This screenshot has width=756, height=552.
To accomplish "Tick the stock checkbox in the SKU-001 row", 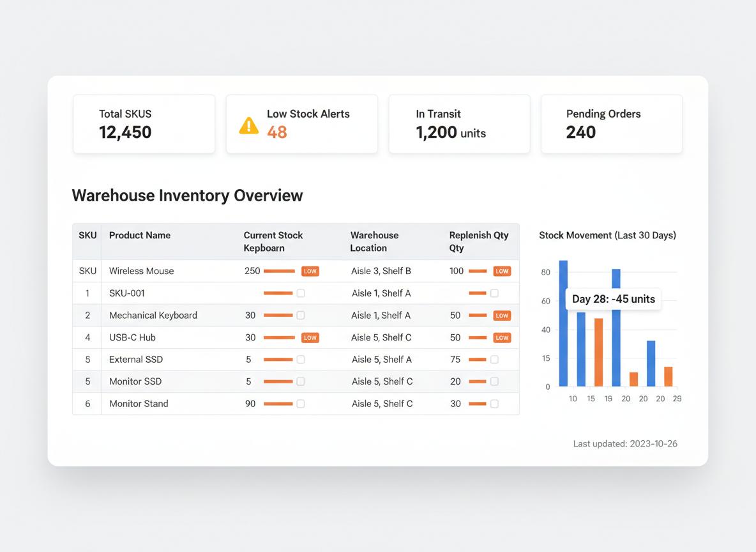I will pos(300,293).
